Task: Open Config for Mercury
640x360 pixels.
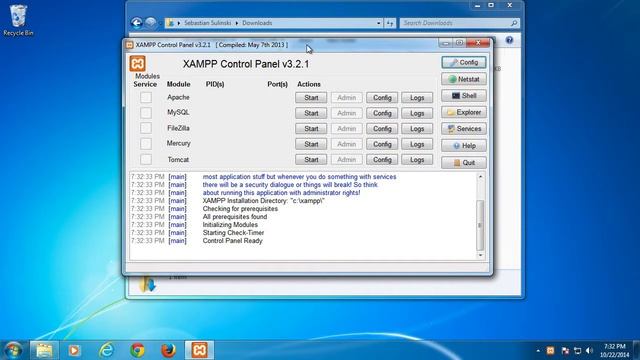Action: pos(382,144)
